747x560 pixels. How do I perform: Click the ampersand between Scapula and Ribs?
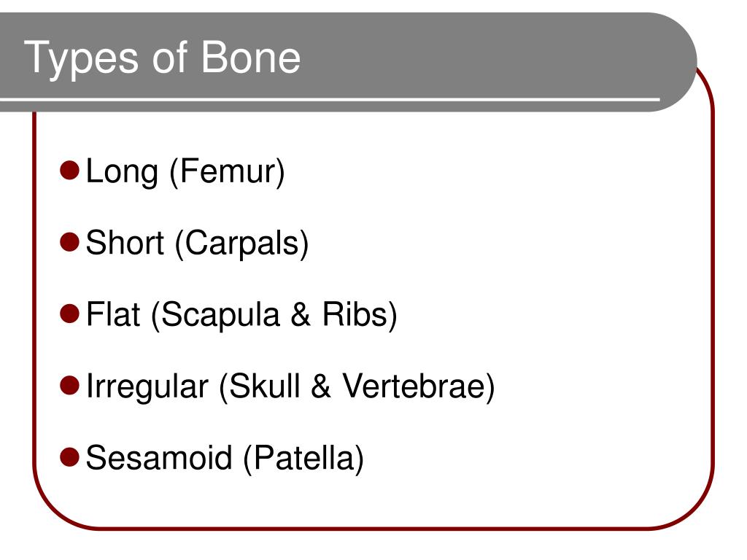(x=301, y=315)
